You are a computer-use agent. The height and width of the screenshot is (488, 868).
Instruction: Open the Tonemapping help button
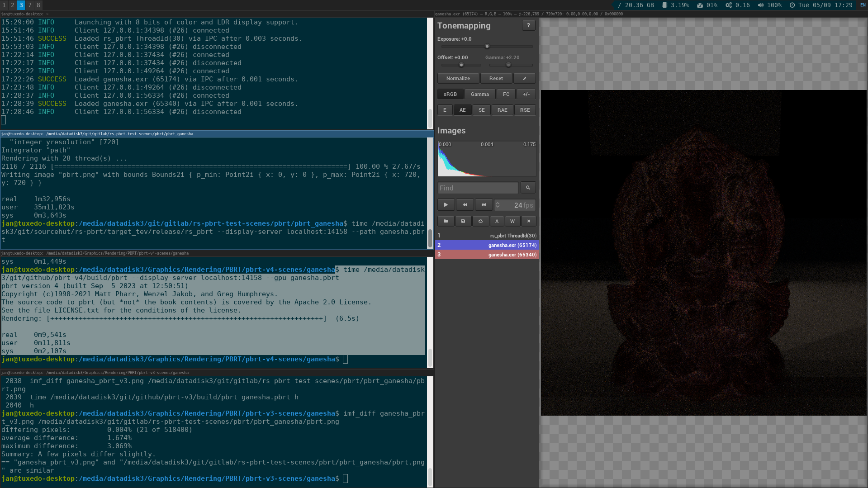click(528, 26)
